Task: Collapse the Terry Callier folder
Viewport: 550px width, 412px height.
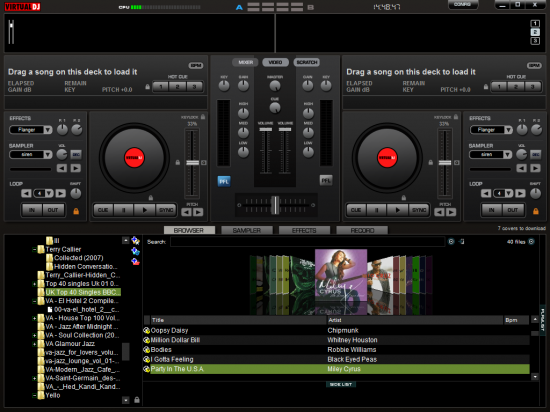Action: pyautogui.click(x=34, y=250)
